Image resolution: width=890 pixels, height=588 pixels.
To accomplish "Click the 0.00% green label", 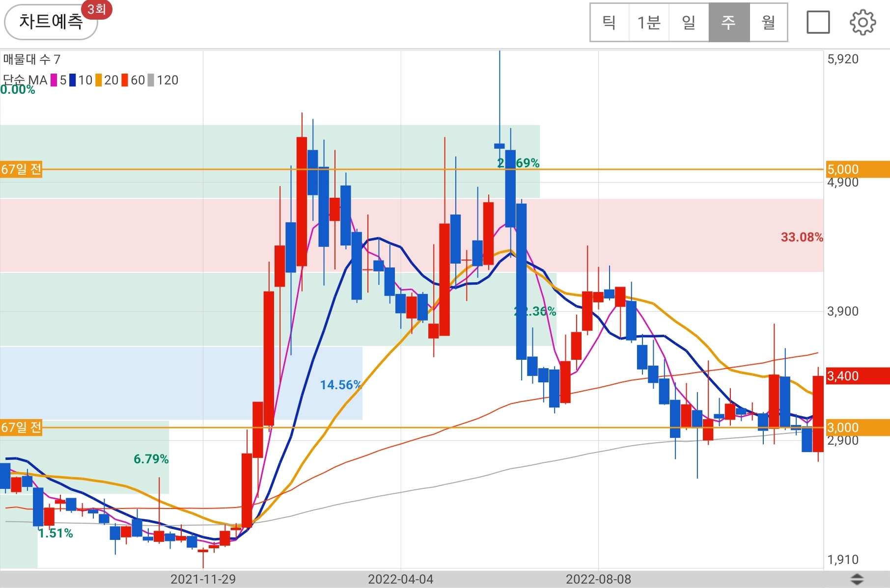I will (18, 89).
